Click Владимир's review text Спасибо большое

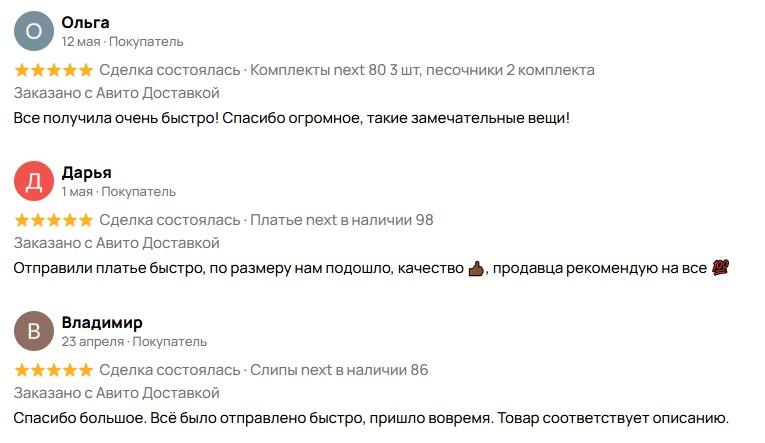coord(371,418)
